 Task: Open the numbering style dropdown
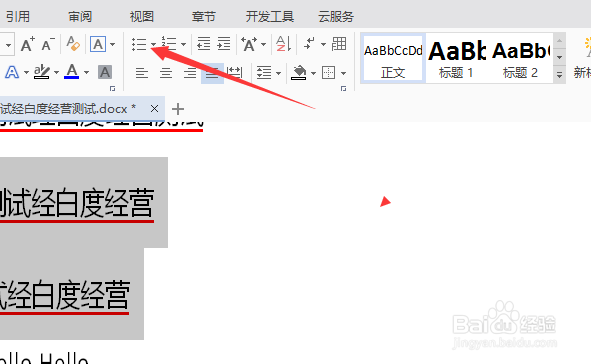tap(184, 44)
